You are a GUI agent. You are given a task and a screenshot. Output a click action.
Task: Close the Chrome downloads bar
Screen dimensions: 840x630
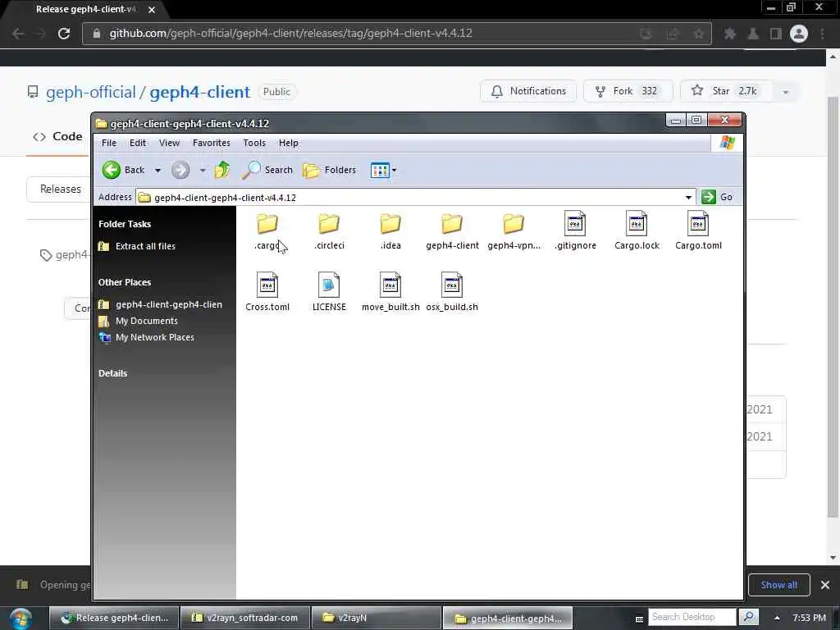[x=825, y=585]
